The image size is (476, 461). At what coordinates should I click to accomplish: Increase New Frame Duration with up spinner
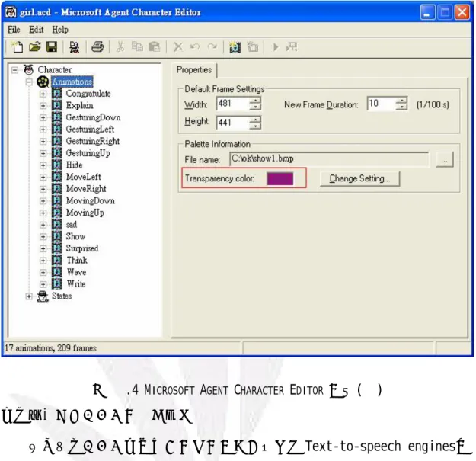[x=401, y=101]
